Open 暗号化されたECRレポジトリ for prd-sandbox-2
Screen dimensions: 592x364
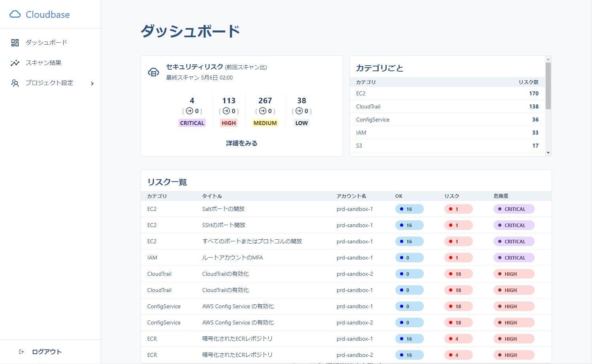click(346, 355)
